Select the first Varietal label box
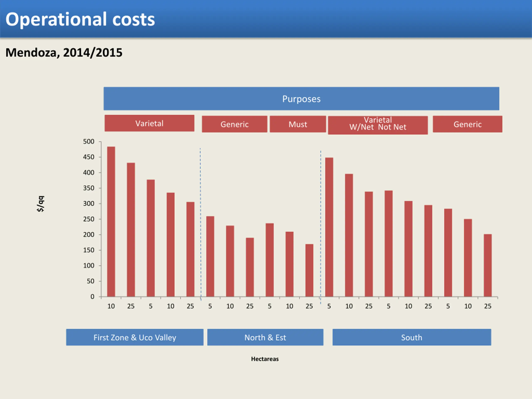Screen dimensions: 532x399 pos(149,123)
